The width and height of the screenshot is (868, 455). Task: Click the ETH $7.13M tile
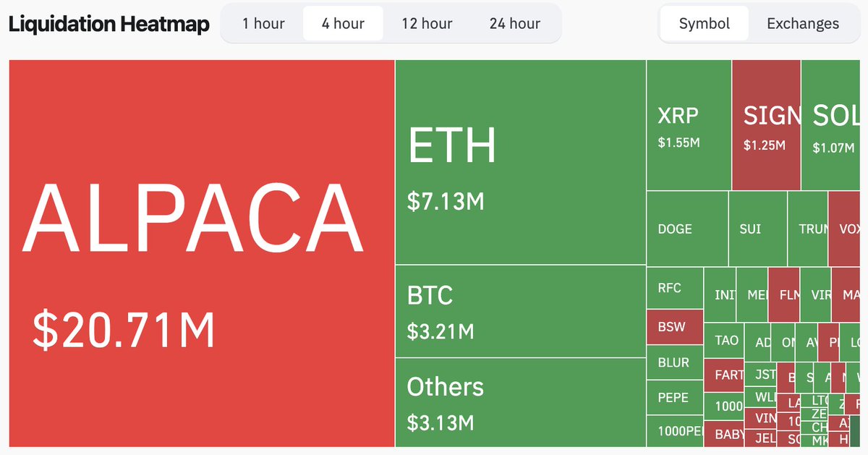pos(521,162)
